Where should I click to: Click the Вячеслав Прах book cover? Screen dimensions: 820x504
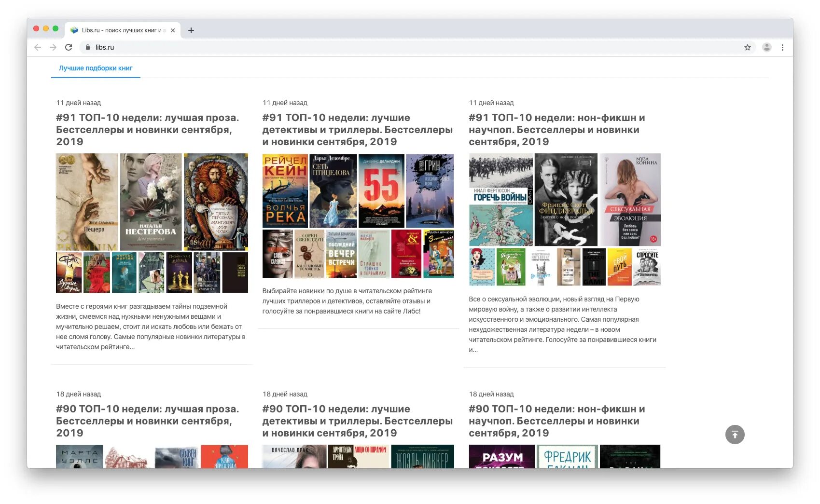click(x=294, y=456)
